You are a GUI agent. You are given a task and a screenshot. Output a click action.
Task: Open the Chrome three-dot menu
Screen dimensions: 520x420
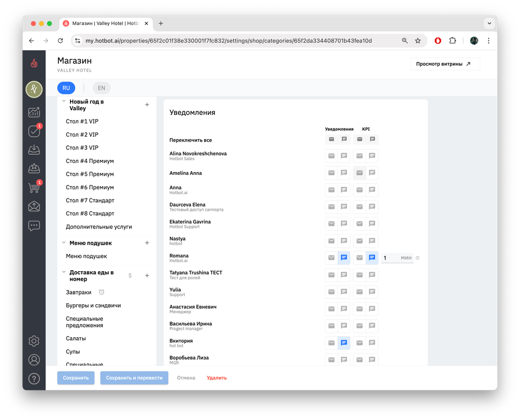pos(489,41)
